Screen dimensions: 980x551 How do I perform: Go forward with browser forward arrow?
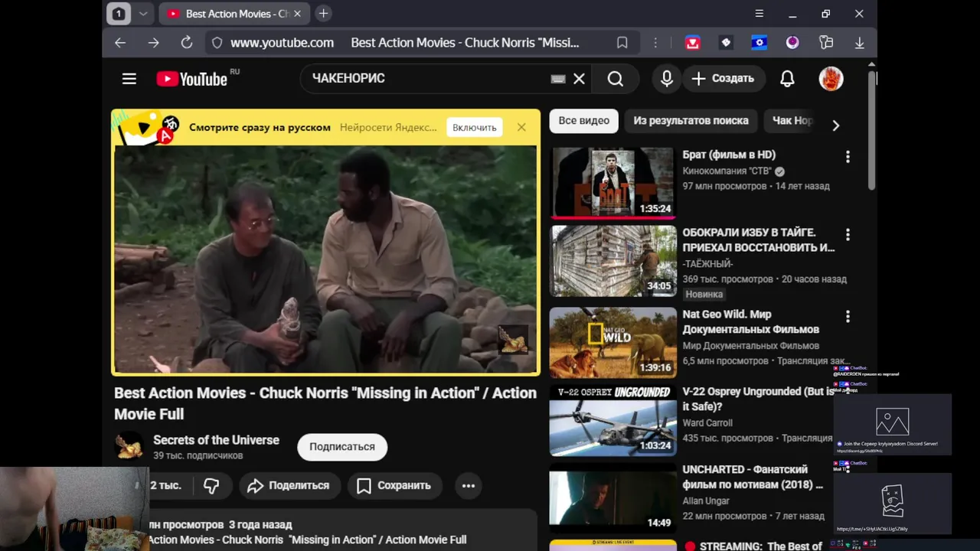(x=154, y=43)
